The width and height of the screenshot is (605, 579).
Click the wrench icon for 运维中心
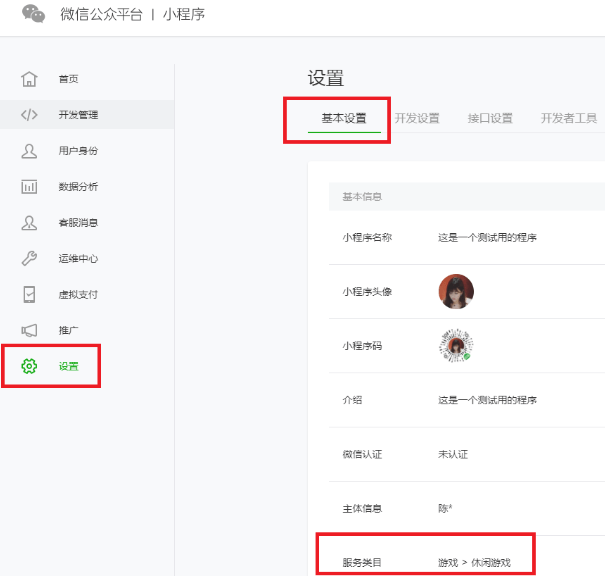click(29, 259)
